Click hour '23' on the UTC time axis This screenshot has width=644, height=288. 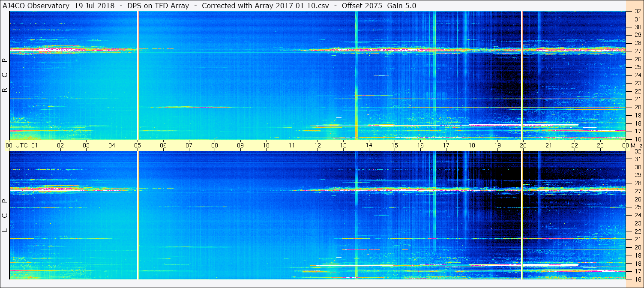coord(600,145)
